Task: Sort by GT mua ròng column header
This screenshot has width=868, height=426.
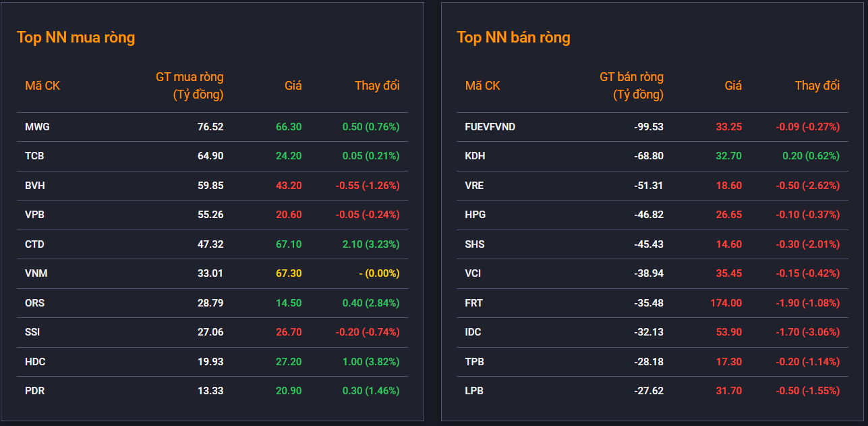Action: coord(190,86)
